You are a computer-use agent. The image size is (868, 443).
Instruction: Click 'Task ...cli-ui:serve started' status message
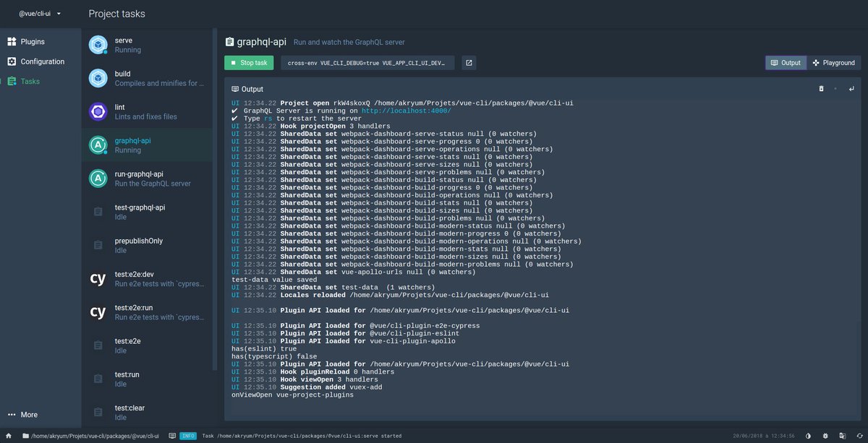[302, 436]
